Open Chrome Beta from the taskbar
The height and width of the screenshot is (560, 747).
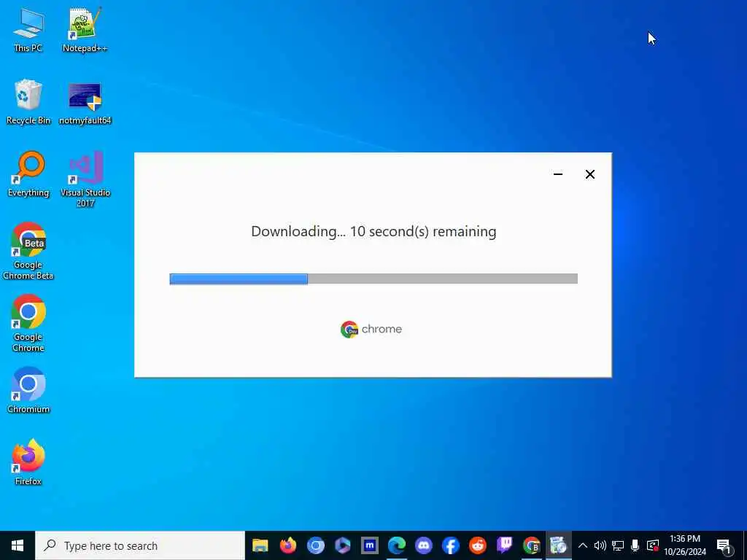pyautogui.click(x=532, y=545)
